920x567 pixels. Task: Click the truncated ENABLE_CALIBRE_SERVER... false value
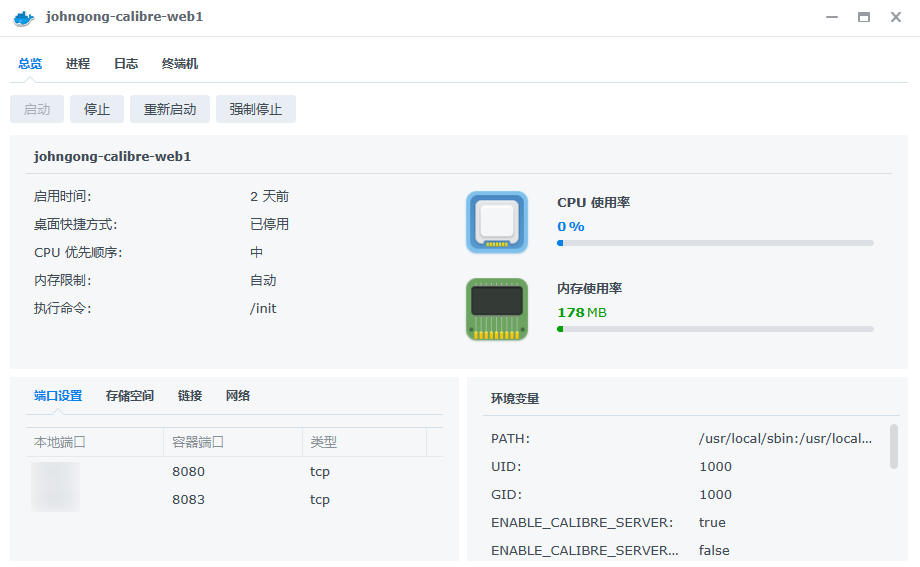click(714, 551)
